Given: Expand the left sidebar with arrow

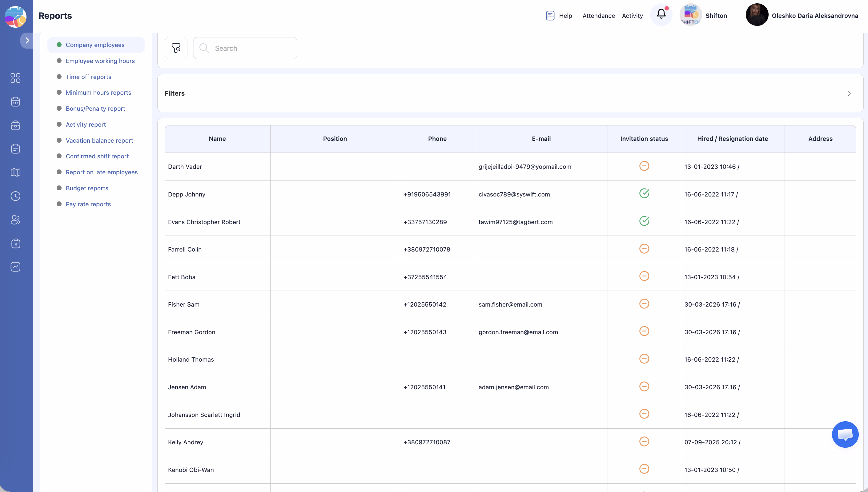Looking at the screenshot, I should (x=27, y=41).
